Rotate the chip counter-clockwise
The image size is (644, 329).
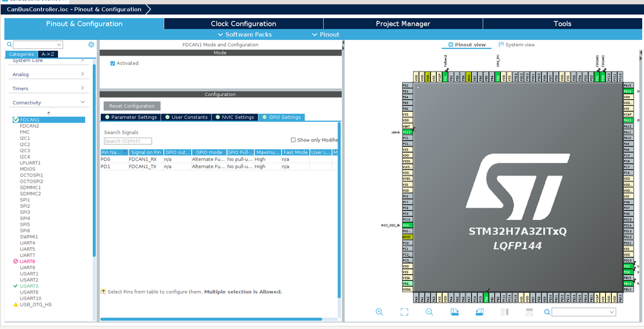click(479, 312)
